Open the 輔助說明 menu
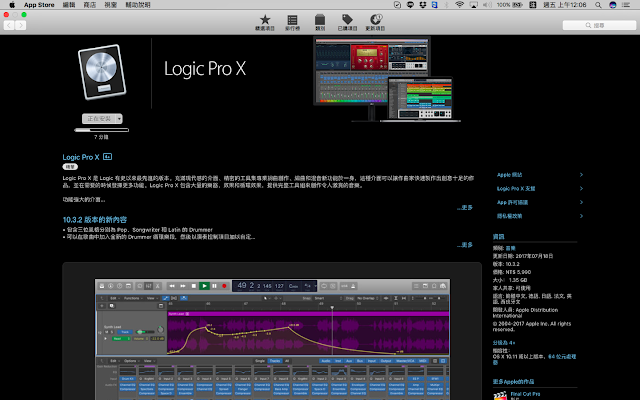Viewport: 640px width, 400px height. tap(138, 5)
